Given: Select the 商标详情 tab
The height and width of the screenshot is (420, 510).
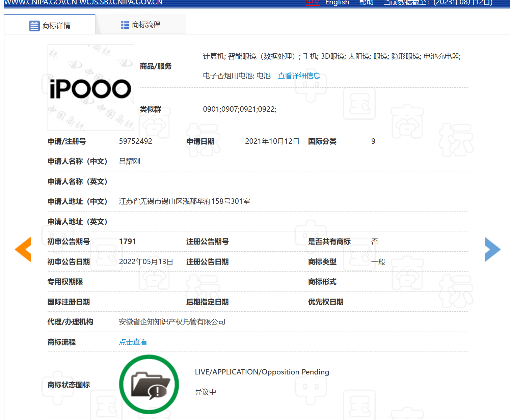Looking at the screenshot, I should (56, 24).
